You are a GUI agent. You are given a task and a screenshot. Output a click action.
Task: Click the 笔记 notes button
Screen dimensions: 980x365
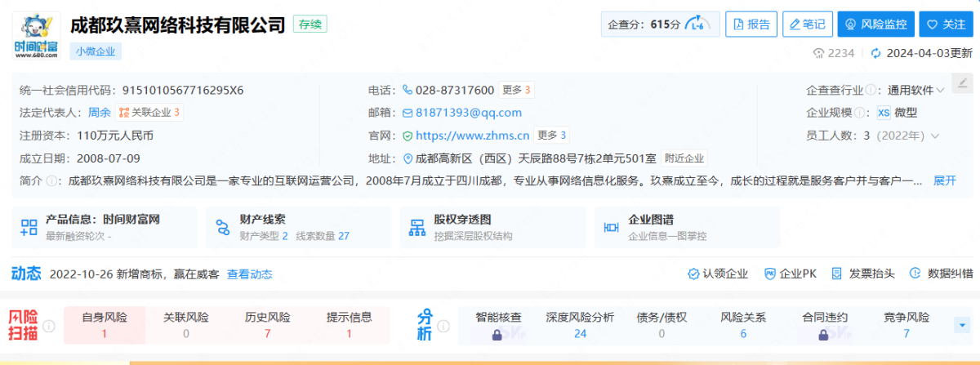point(807,24)
